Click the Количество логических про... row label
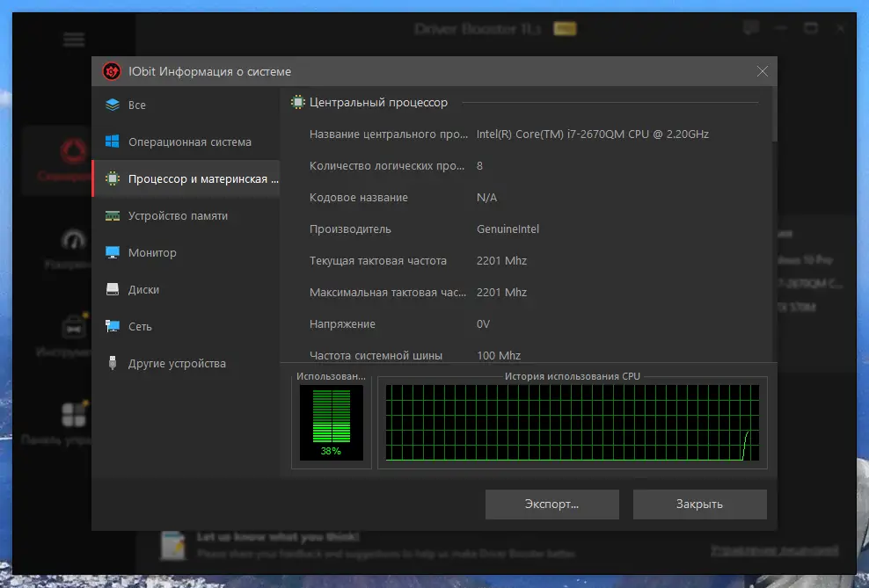 coord(387,165)
